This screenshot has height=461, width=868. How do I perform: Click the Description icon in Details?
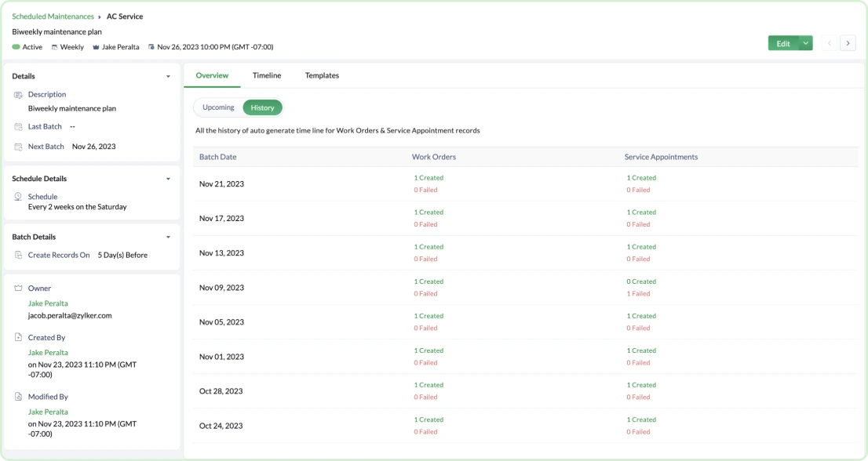click(x=18, y=95)
